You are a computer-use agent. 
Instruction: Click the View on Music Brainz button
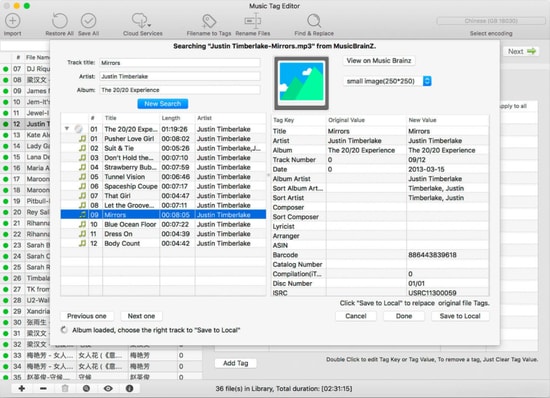click(x=379, y=61)
